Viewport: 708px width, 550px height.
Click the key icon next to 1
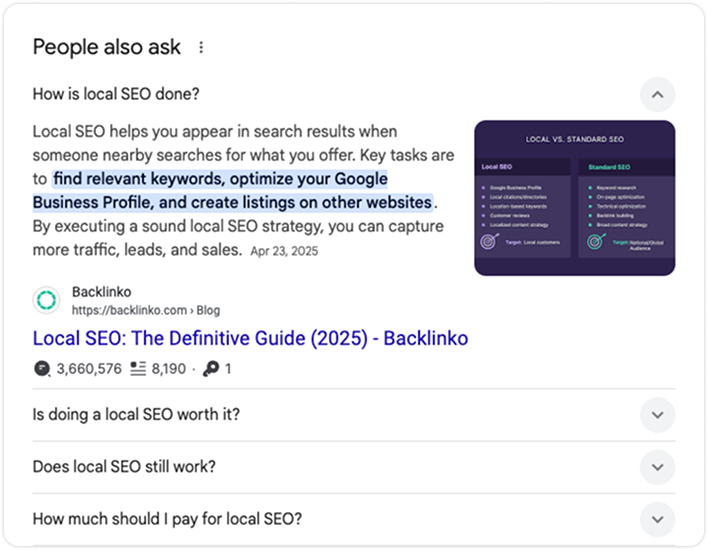click(x=211, y=369)
